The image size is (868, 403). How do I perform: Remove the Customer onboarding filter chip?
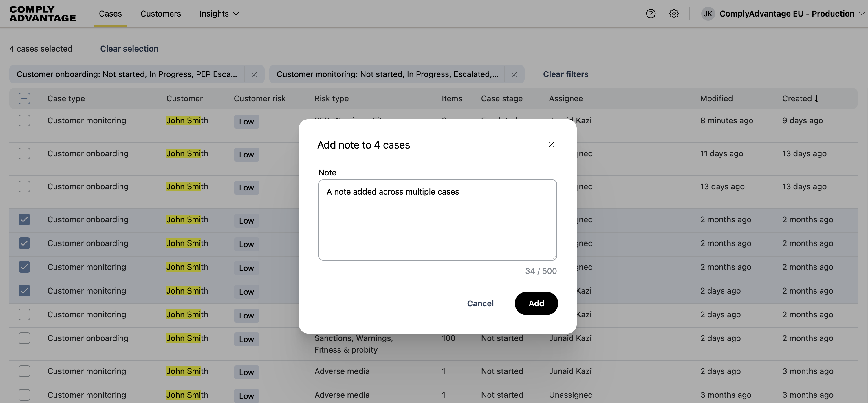[x=254, y=74]
